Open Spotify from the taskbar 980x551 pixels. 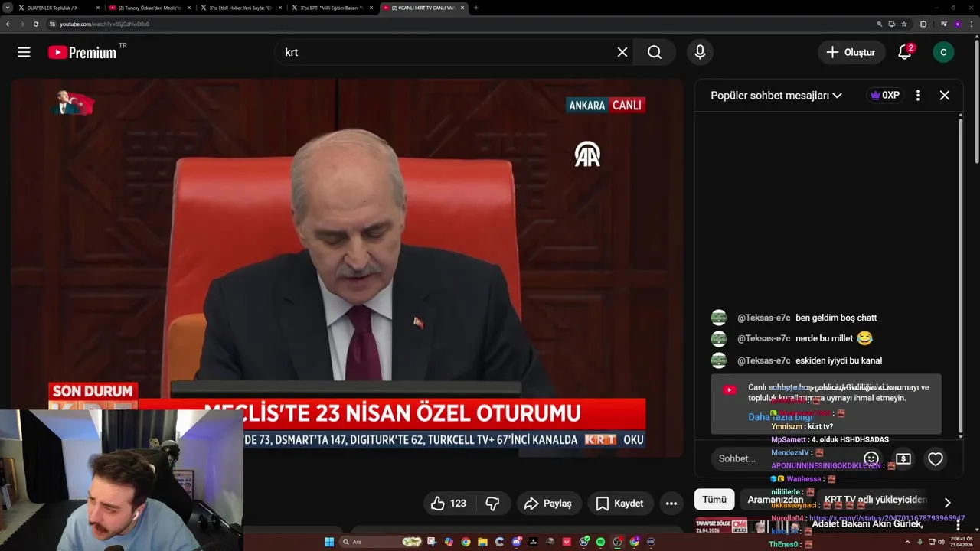pos(600,542)
